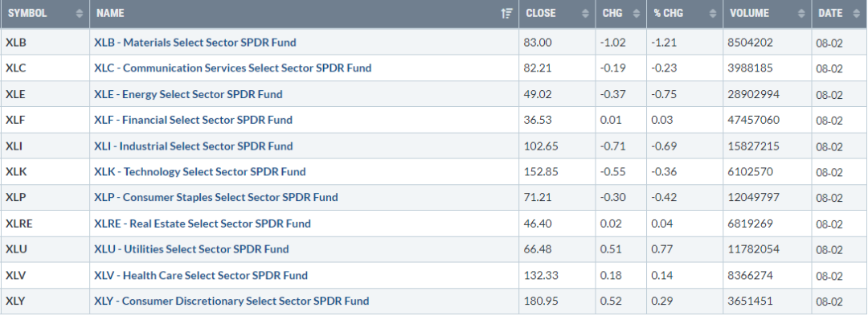
Task: Click the sort arrows beside % CHG header
Action: click(x=712, y=14)
